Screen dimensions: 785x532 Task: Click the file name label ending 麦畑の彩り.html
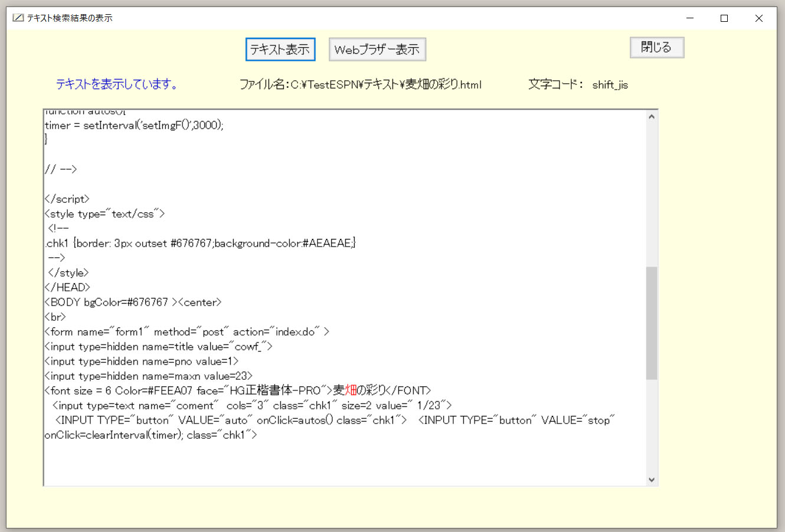(361, 84)
